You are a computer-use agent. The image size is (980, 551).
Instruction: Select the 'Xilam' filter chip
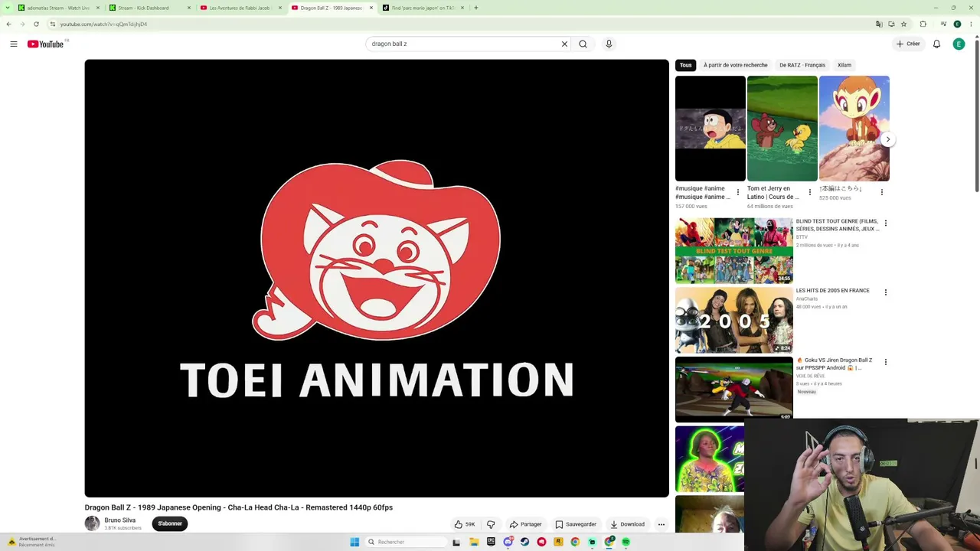(844, 65)
